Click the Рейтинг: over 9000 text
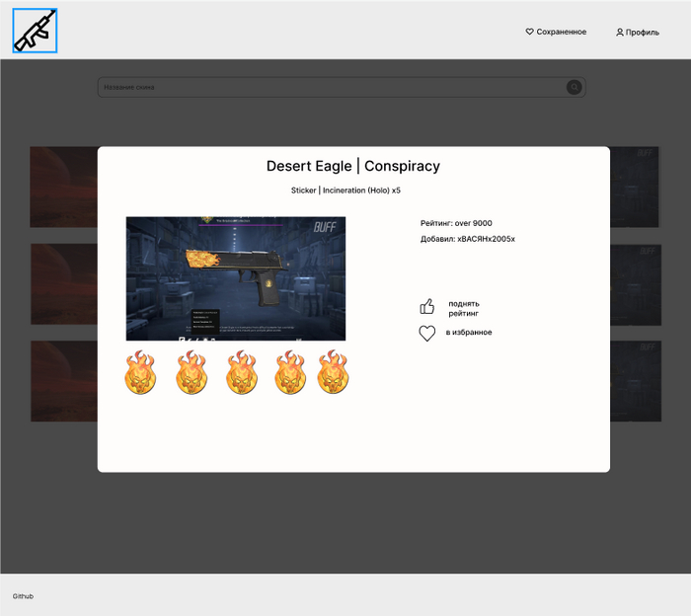Screen dimensions: 691x616 click(456, 223)
